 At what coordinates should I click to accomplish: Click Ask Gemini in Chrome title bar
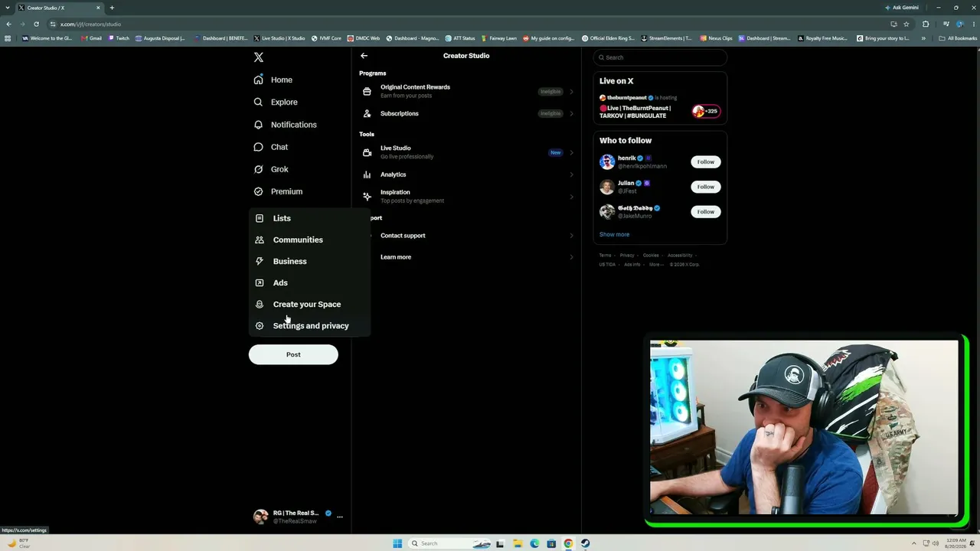[901, 8]
